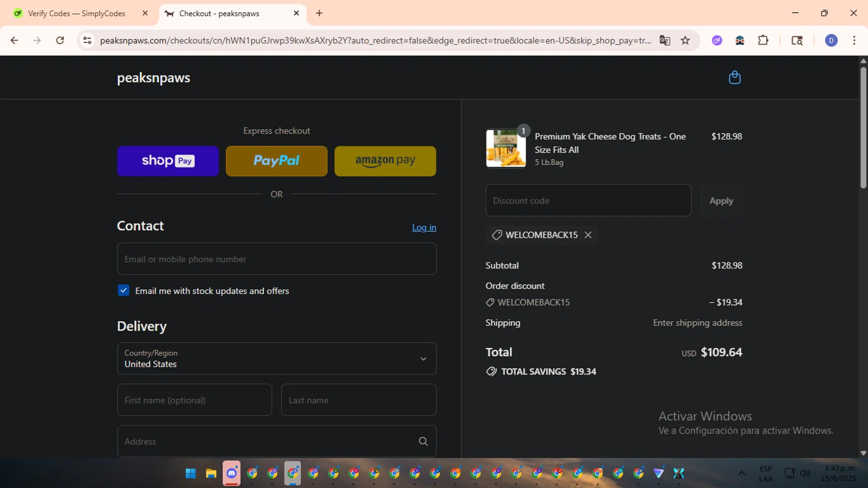Open the ESP LAA language switcher

[766, 474]
